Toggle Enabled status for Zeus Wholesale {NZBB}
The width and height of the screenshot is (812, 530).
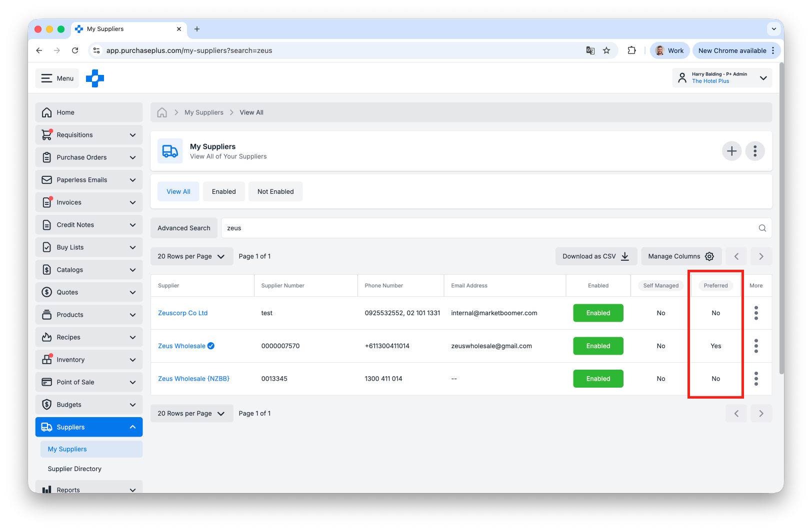pos(598,379)
